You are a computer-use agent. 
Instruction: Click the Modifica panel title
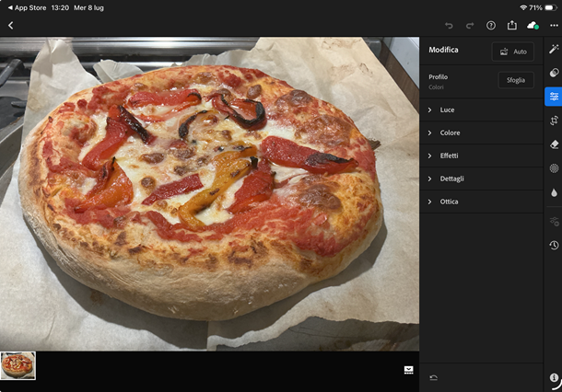pyautogui.click(x=443, y=50)
